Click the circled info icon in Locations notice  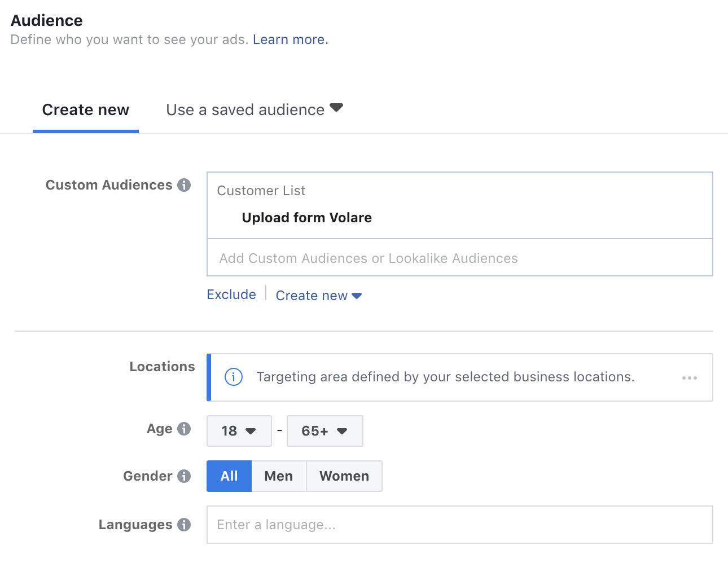tap(234, 377)
